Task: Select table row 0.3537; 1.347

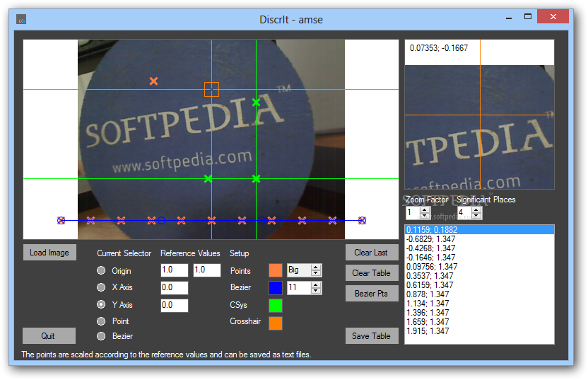Action: 479,275
